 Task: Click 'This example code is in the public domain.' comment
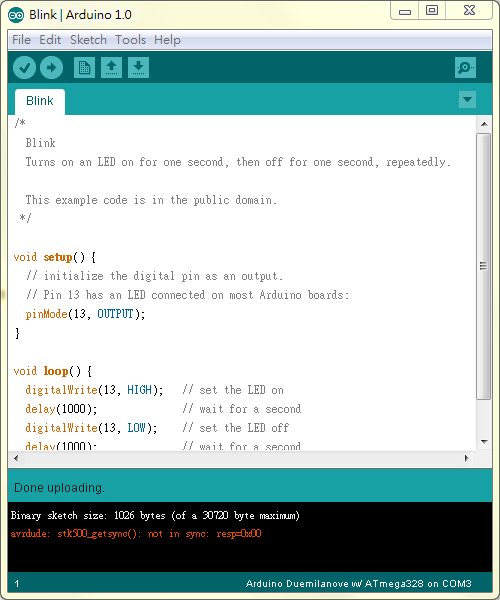click(x=151, y=200)
